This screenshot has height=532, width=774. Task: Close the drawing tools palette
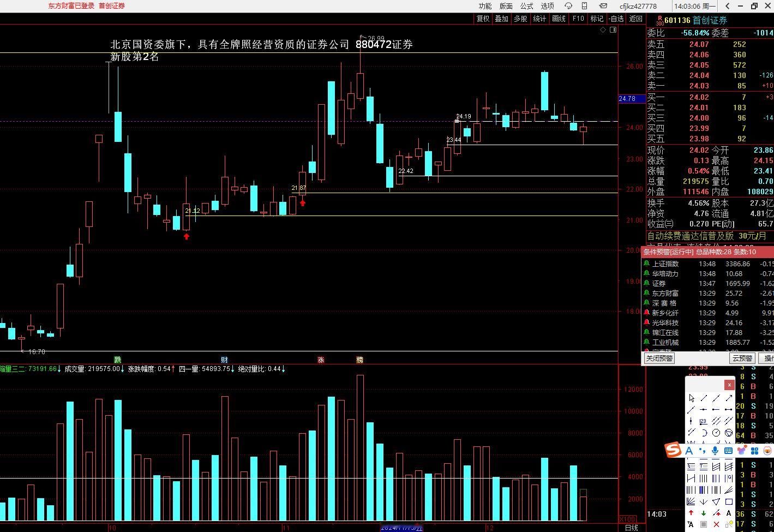pos(729,385)
